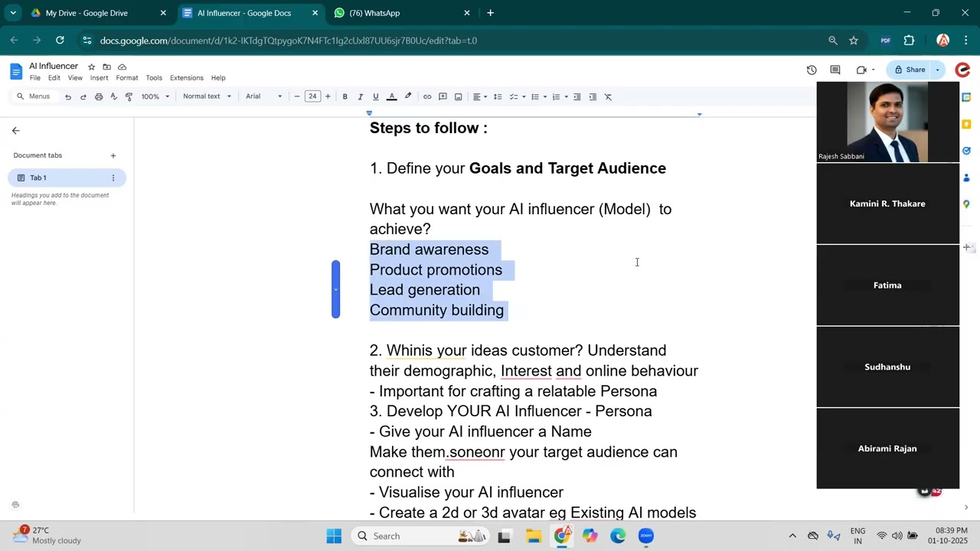Add a comment from the toolbar
Viewport: 980px width, 551px height.
click(443, 96)
